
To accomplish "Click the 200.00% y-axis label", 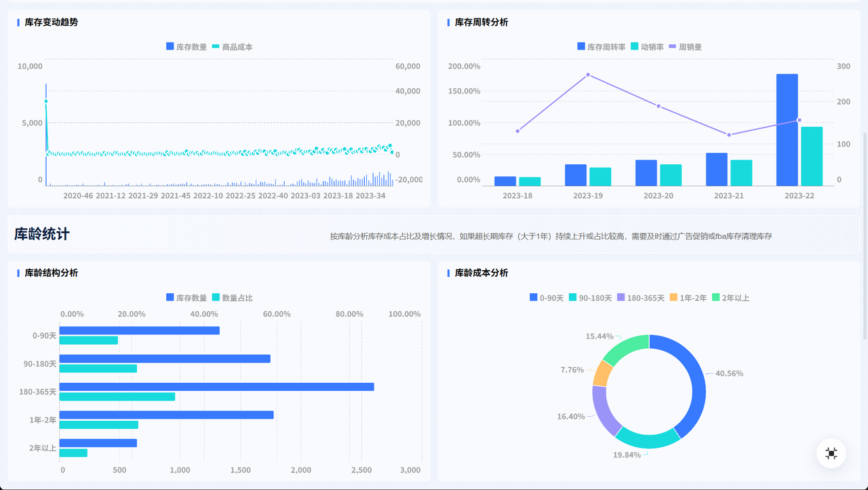I will click(465, 67).
